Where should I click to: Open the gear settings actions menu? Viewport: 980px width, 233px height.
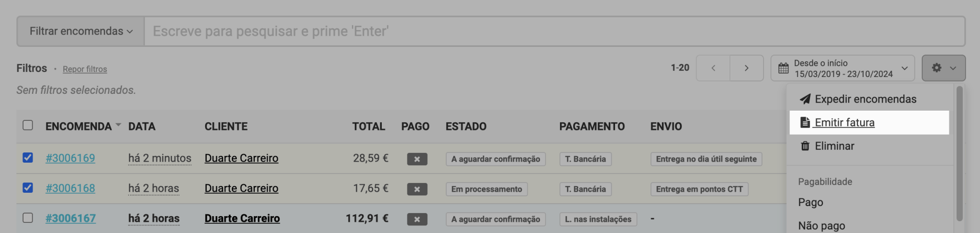[943, 68]
